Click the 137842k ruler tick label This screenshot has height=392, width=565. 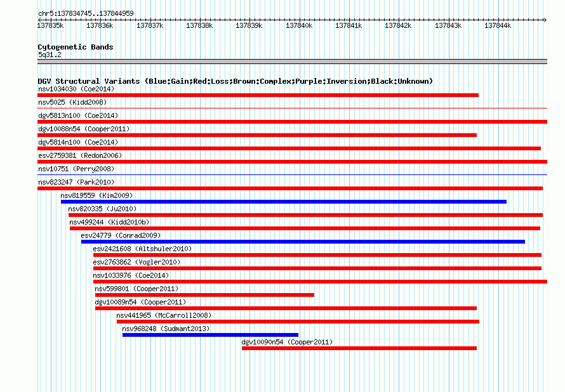click(398, 25)
